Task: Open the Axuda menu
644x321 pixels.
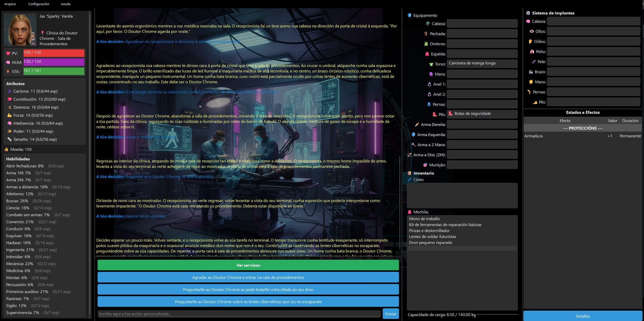Action: coord(65,4)
